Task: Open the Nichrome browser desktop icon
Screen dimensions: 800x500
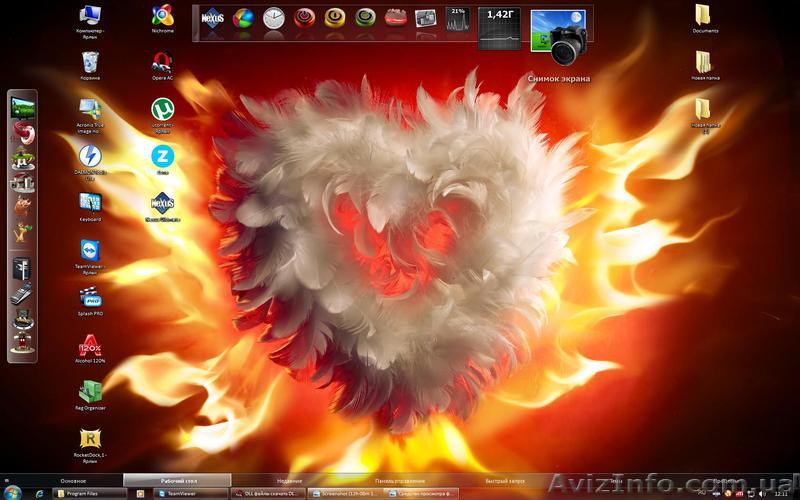Action: [x=162, y=16]
